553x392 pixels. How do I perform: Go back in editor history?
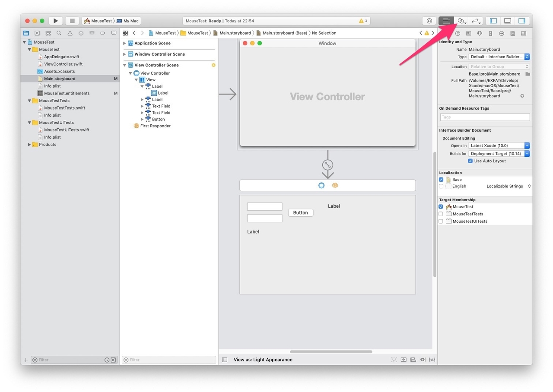pos(134,33)
